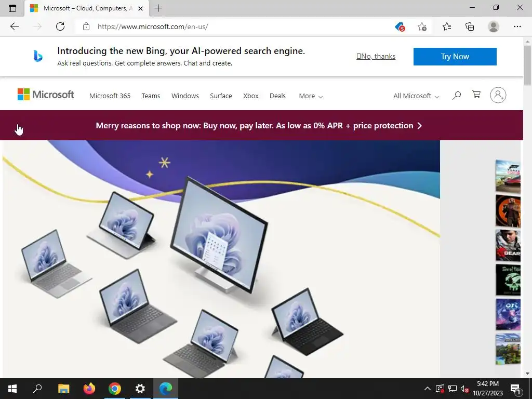This screenshot has width=532, height=399.
Task: Open Teams in site navigation
Action: (151, 96)
